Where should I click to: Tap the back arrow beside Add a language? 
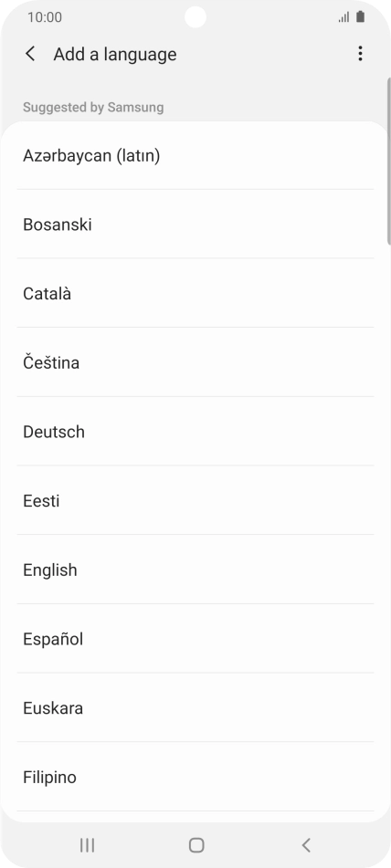30,54
